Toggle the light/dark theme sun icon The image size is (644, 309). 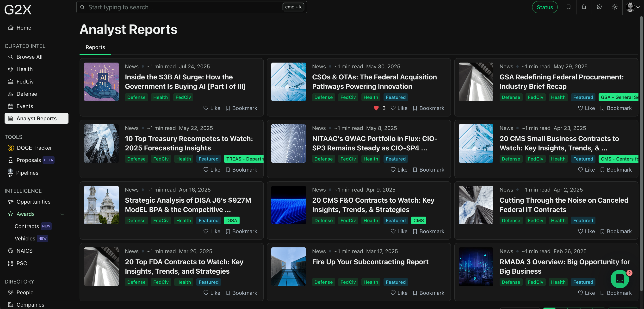[614, 7]
